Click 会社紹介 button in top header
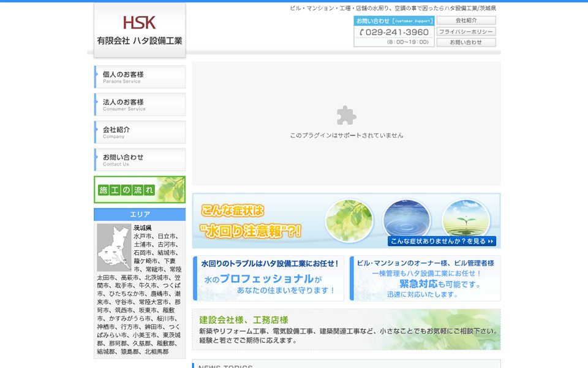Image resolution: width=588 pixels, height=368 pixels. pos(466,20)
